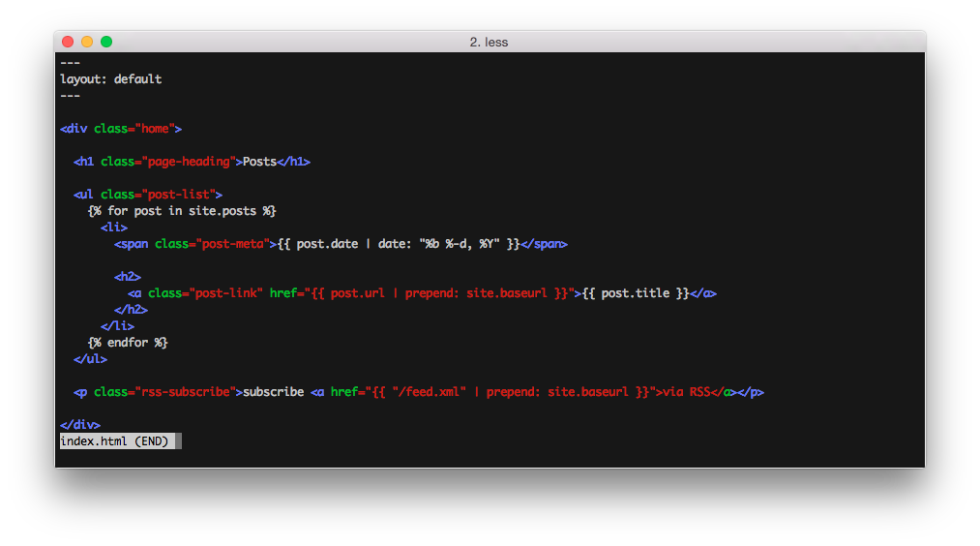The width and height of the screenshot is (980, 546).
Task: Select the opening div class="home" tag
Action: coord(121,128)
